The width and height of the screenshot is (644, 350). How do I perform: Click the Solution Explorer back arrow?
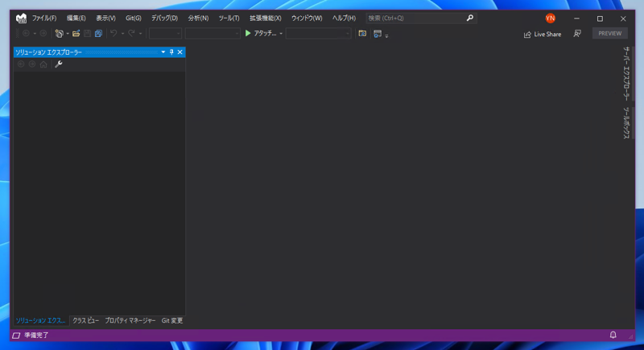point(21,64)
